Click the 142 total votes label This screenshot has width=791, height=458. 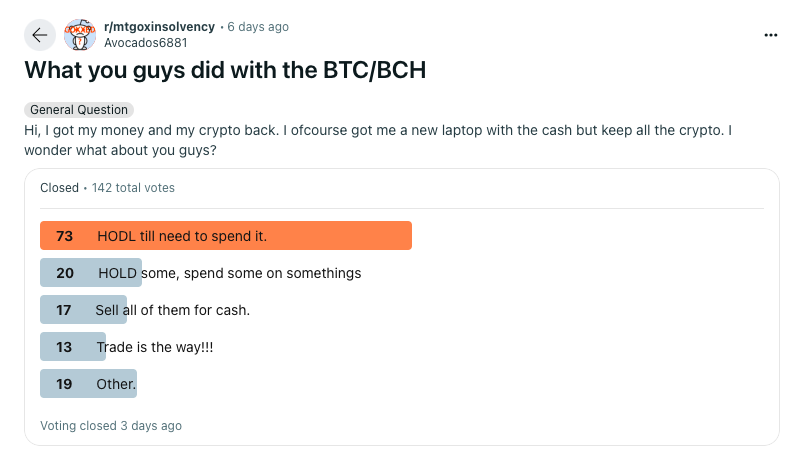pyautogui.click(x=133, y=188)
